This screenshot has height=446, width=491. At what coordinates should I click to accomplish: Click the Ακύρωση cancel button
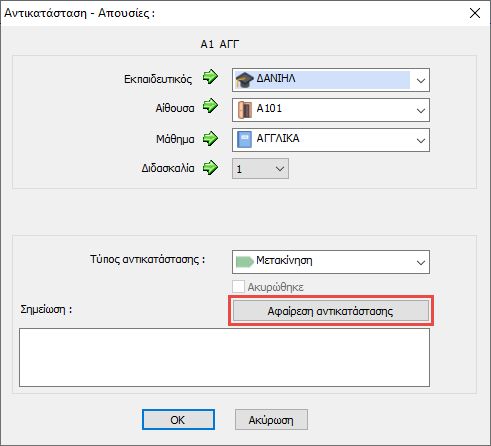point(271,420)
